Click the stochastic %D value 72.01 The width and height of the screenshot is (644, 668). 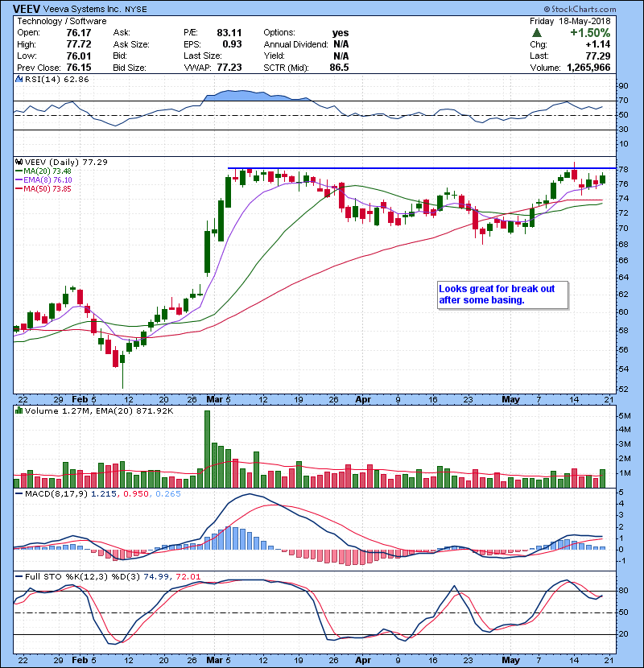[x=188, y=577]
